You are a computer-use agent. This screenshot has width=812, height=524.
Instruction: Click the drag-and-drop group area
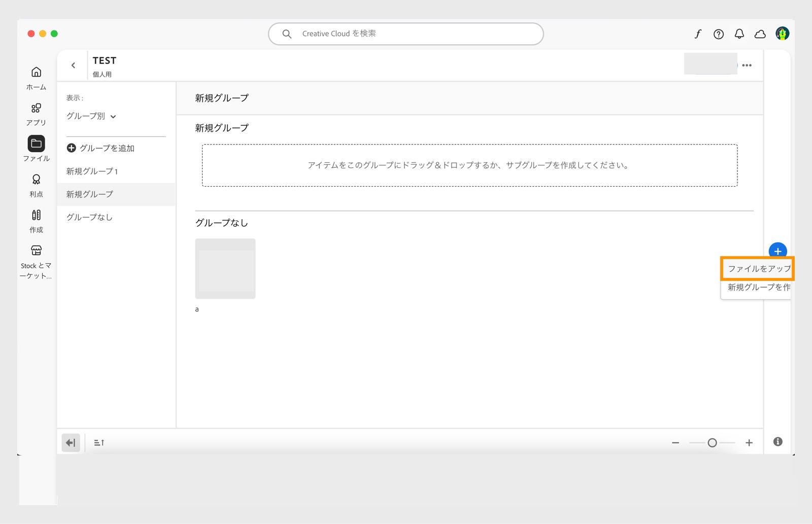coord(469,165)
